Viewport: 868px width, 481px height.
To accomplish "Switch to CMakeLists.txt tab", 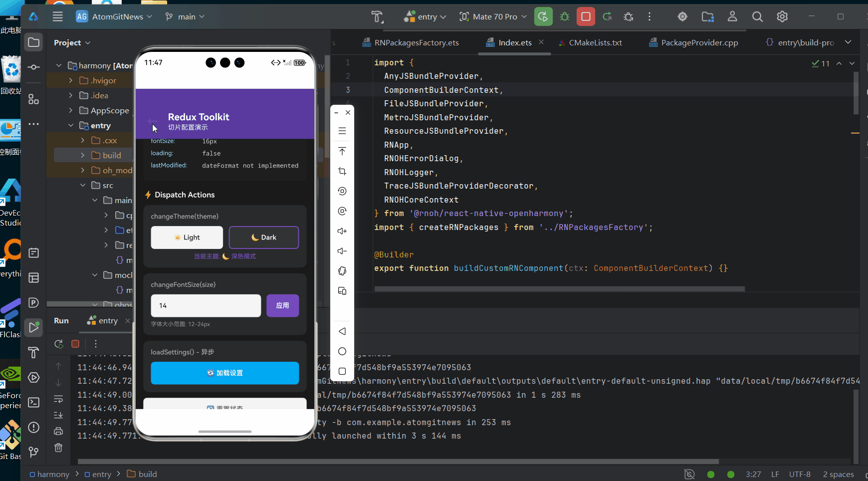I will pos(590,42).
